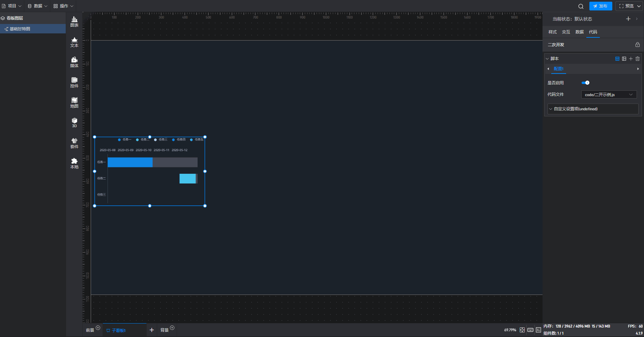This screenshot has width=644, height=337.
Task: Open the 图表 chart components panel
Action: [x=74, y=22]
